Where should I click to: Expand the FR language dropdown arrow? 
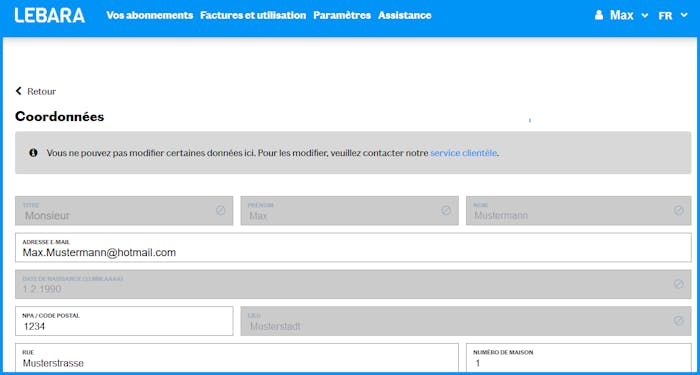tap(684, 16)
